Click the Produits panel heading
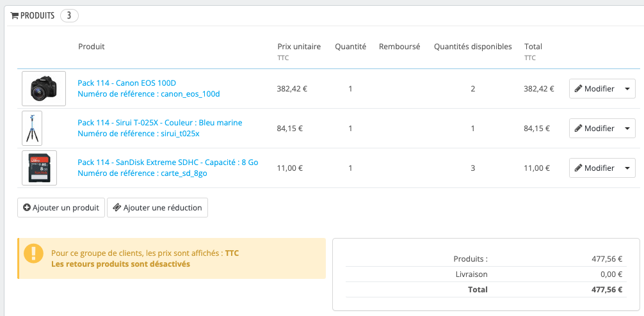 coord(37,16)
